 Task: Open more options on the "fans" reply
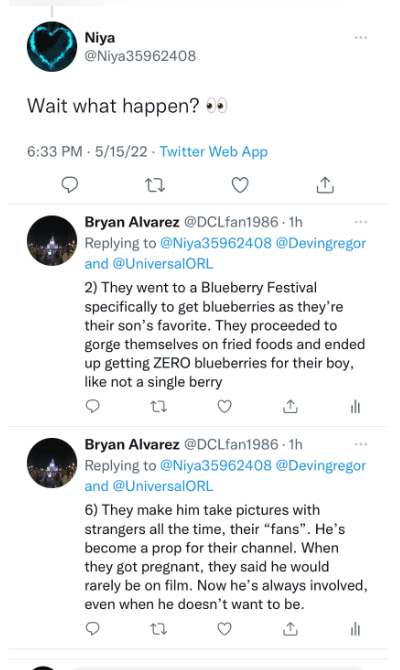tap(361, 444)
